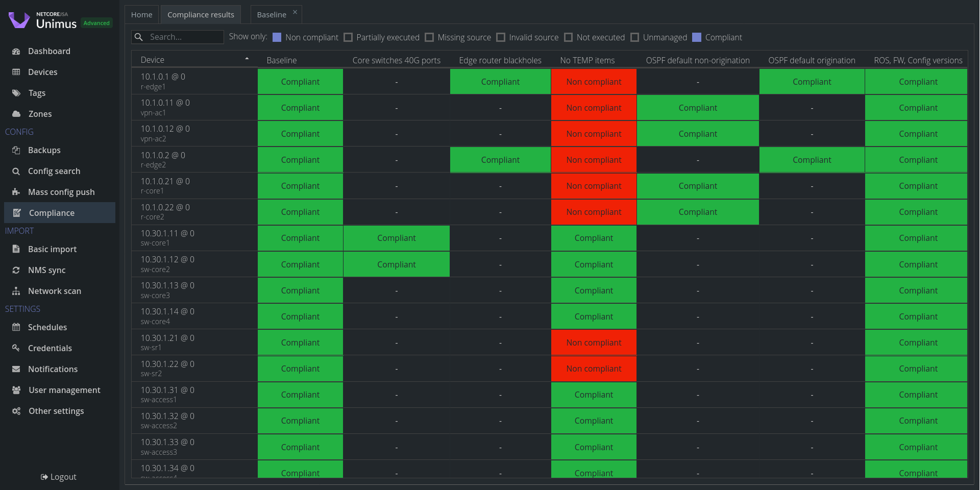Screen dimensions: 980x490
Task: Open Mass config push page
Action: (61, 192)
